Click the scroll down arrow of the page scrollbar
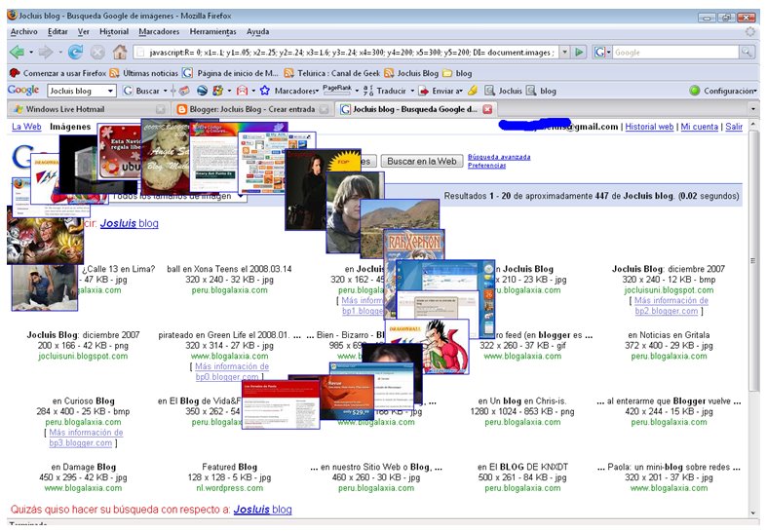This screenshot has width=767, height=532. pyautogui.click(x=753, y=513)
